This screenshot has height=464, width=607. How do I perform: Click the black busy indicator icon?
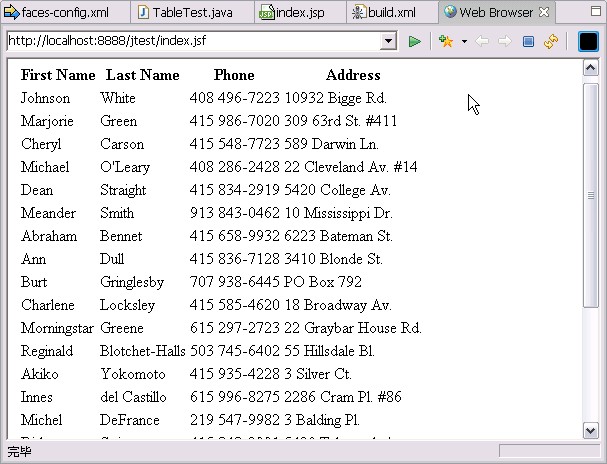588,41
